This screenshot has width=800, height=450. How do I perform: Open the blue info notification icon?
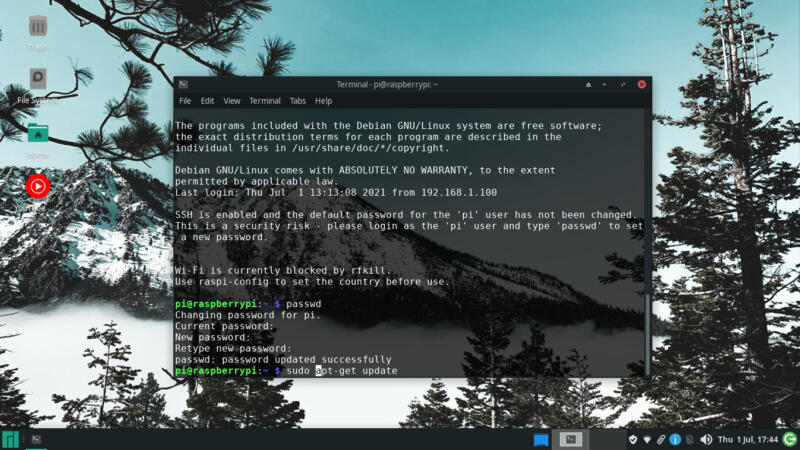point(675,439)
